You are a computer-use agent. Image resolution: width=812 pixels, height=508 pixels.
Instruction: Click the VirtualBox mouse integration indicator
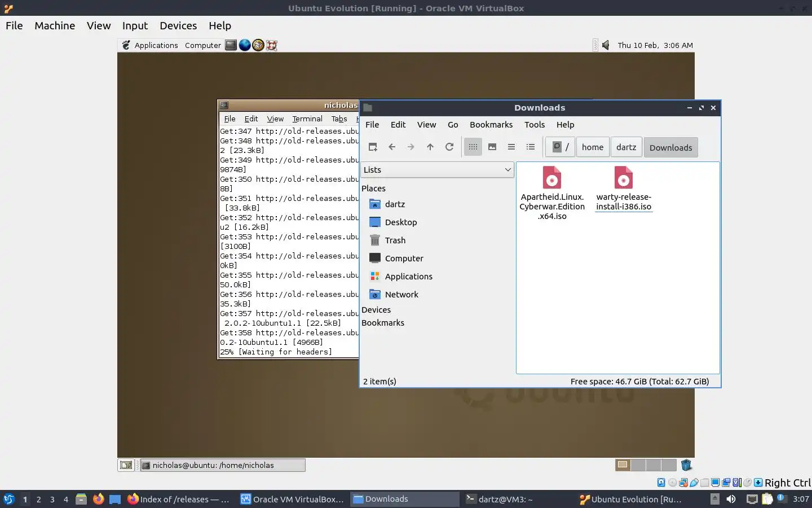(747, 483)
